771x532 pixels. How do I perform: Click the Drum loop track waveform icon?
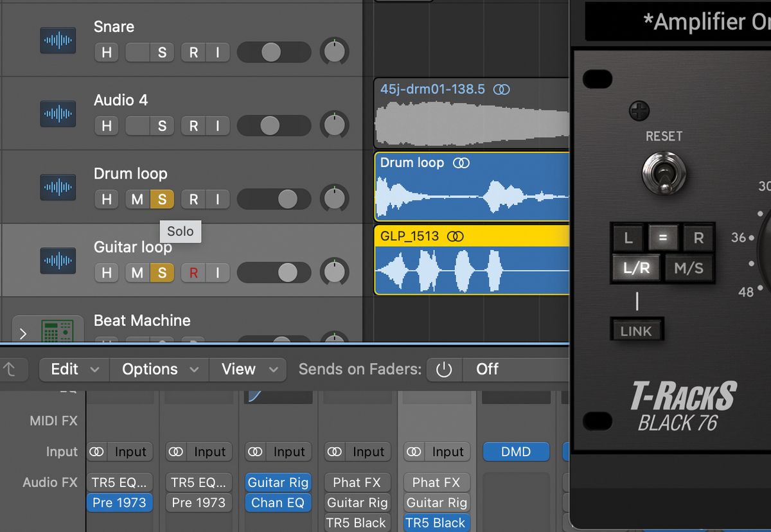tap(58, 187)
